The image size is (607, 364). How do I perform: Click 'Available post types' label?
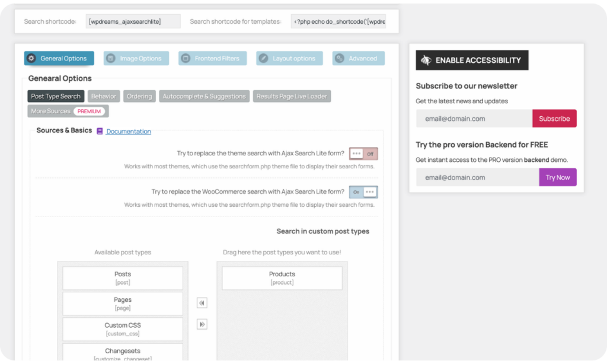[x=123, y=252]
